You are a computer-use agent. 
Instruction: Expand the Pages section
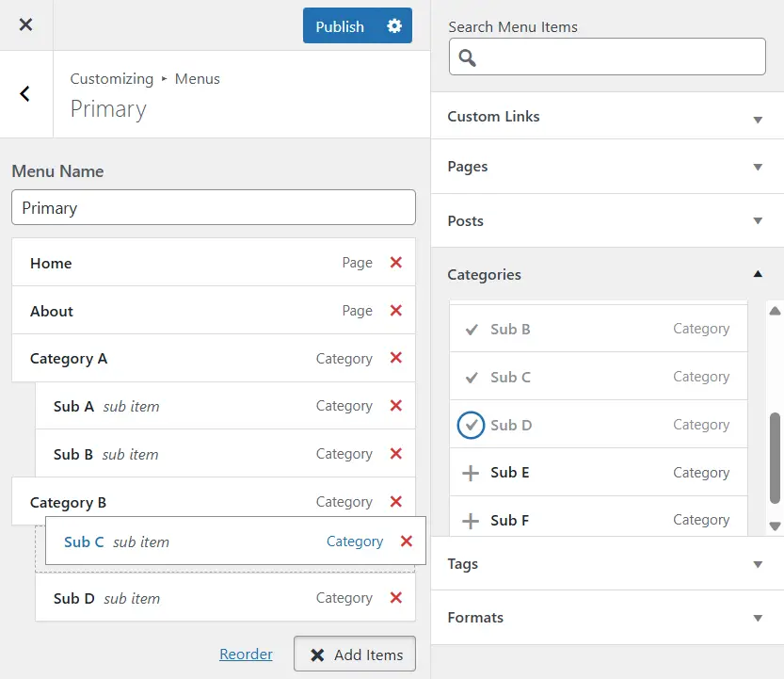[x=758, y=167]
